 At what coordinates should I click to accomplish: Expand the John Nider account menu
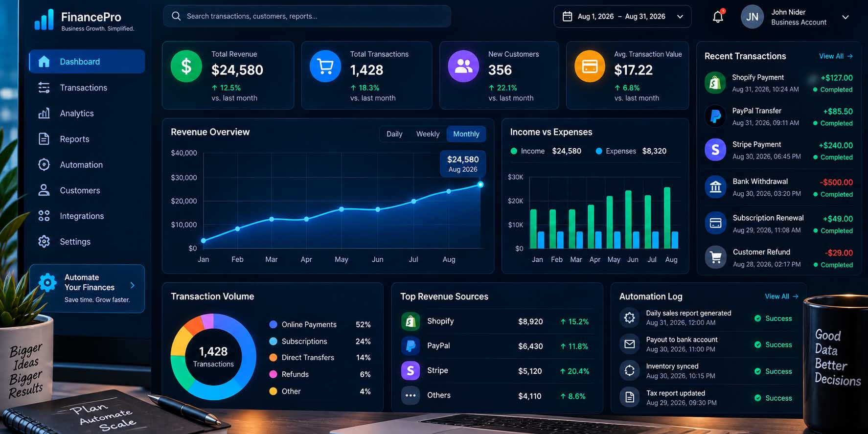coord(845,17)
